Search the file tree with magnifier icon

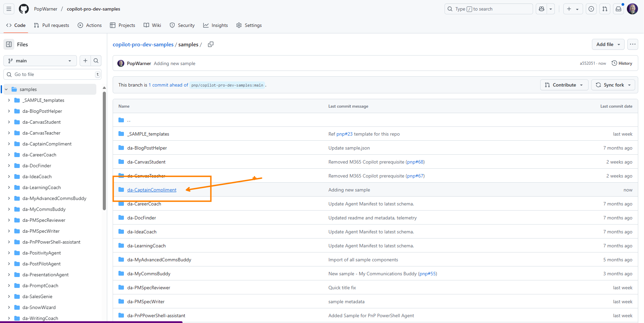(x=96, y=61)
